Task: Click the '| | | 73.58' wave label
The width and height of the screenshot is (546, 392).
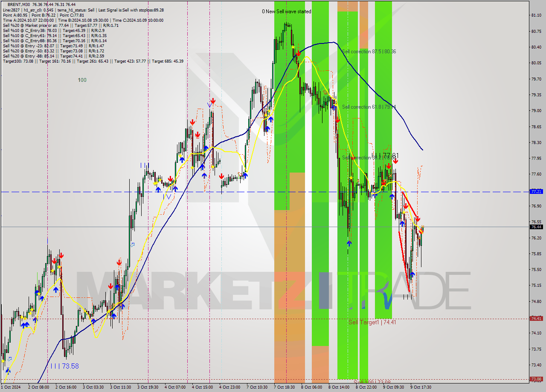Action: (64, 366)
